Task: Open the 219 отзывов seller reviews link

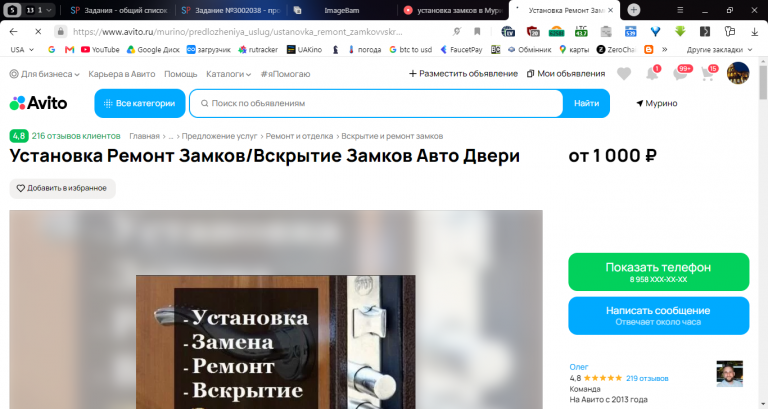Action: coord(647,378)
